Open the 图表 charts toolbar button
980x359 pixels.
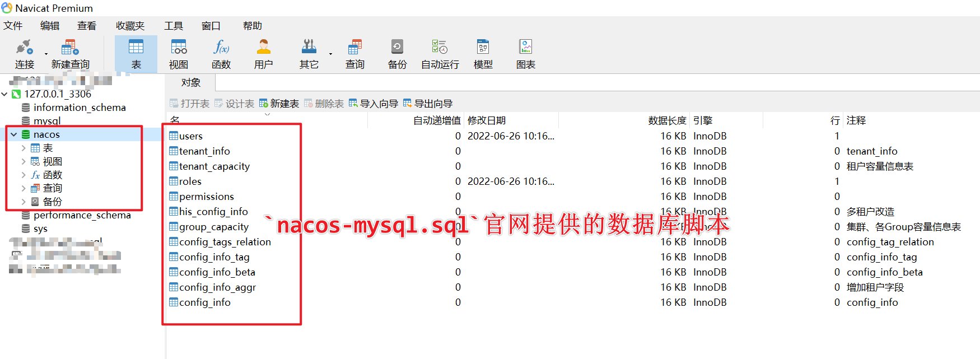[x=525, y=54]
